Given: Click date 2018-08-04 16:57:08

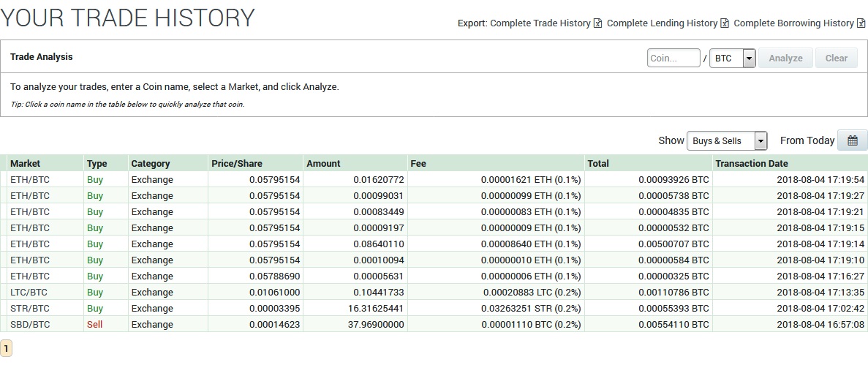Looking at the screenshot, I should coord(820,324).
